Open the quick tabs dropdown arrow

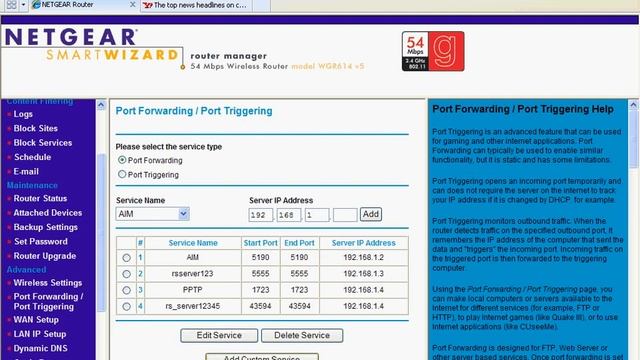tap(23, 5)
